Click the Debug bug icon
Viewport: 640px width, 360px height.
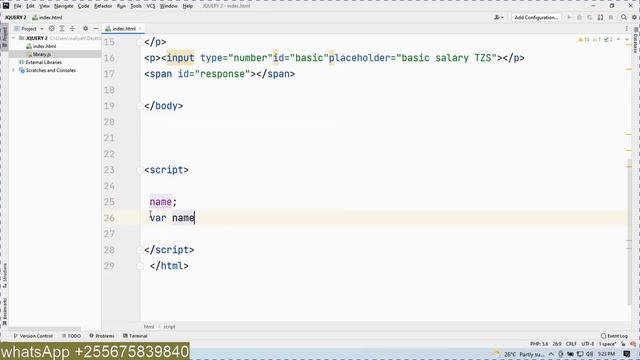pos(579,18)
